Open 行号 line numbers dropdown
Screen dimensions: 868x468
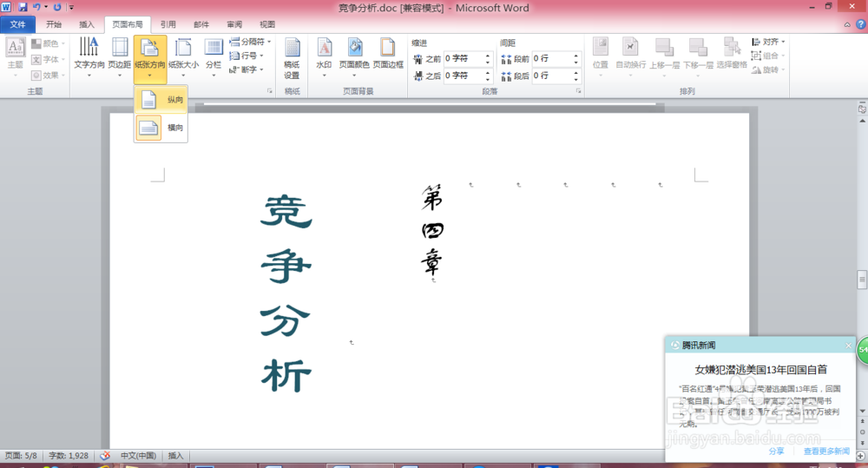pos(247,56)
